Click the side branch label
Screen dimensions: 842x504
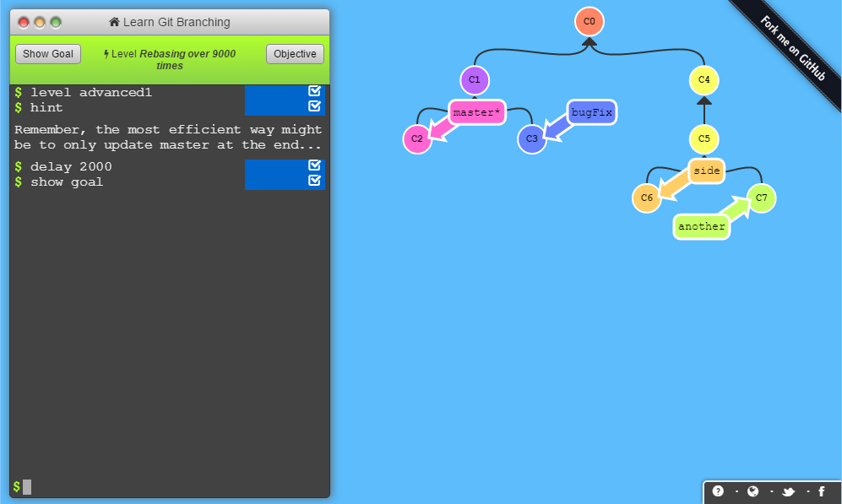coord(706,171)
